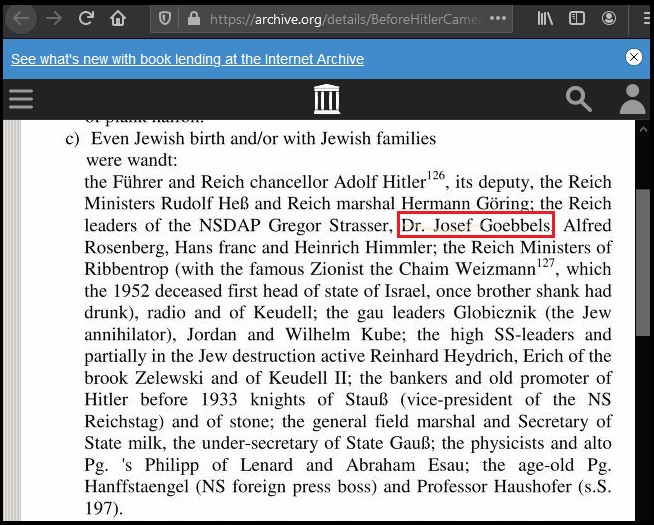Reload the current archive.org page
The image size is (654, 525).
pos(86,18)
